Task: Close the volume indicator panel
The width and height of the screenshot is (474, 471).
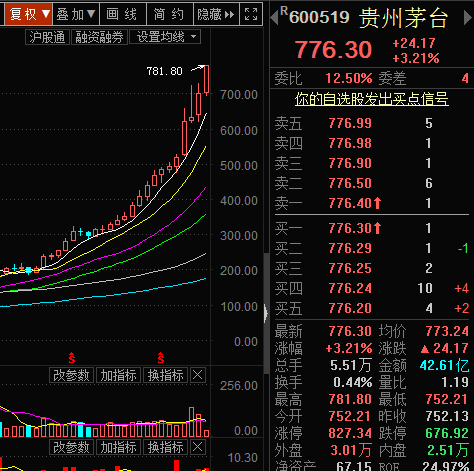Action: [198, 375]
